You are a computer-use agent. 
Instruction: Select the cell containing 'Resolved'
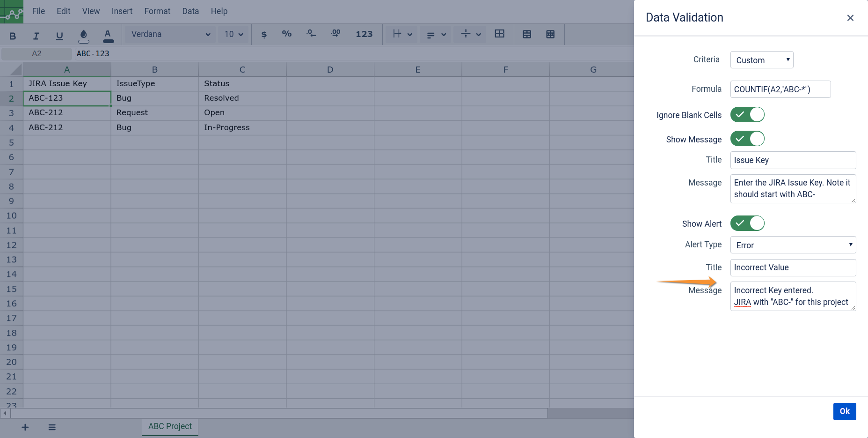click(x=242, y=98)
